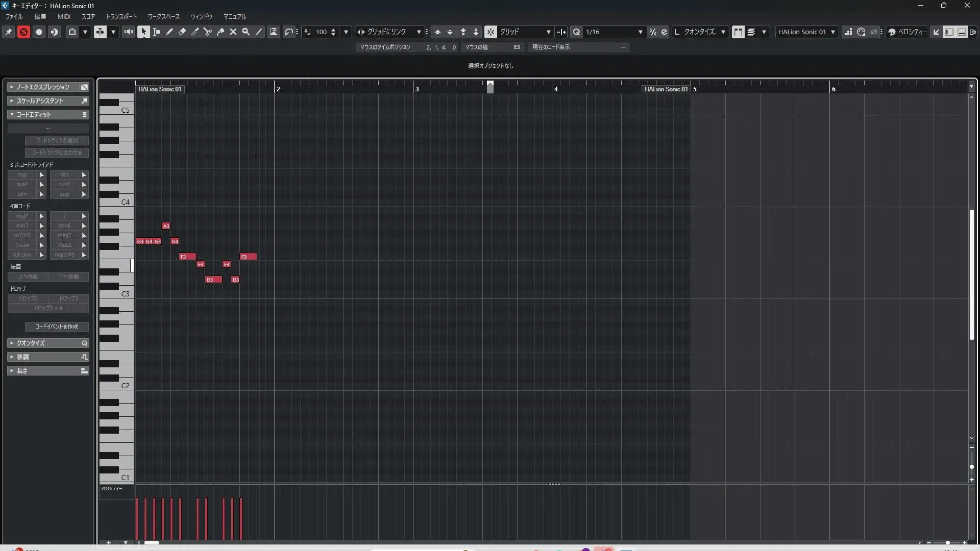Select the Line tool
980x551 pixels.
point(259,32)
